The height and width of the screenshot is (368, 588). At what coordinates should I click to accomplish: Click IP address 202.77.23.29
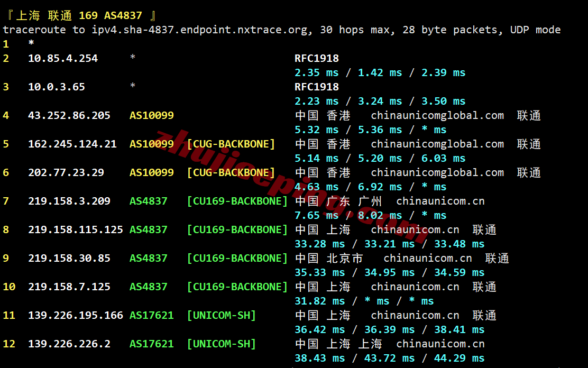coord(66,172)
